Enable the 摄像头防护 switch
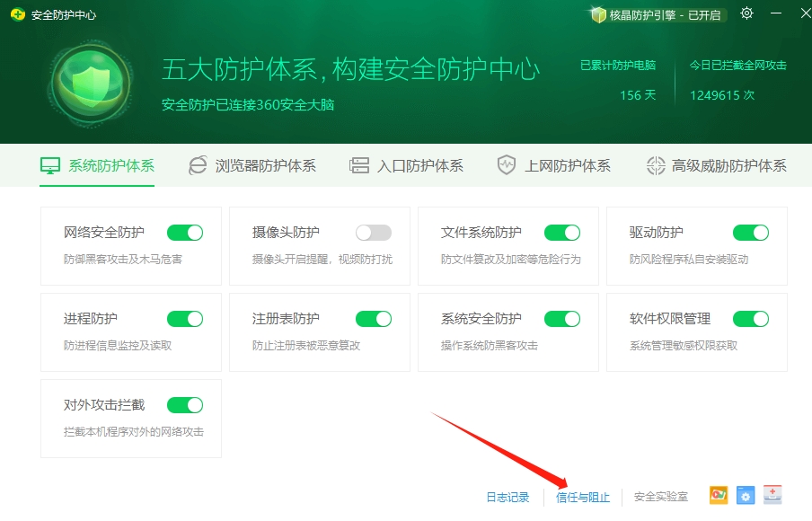The height and width of the screenshot is (521, 812). click(374, 233)
